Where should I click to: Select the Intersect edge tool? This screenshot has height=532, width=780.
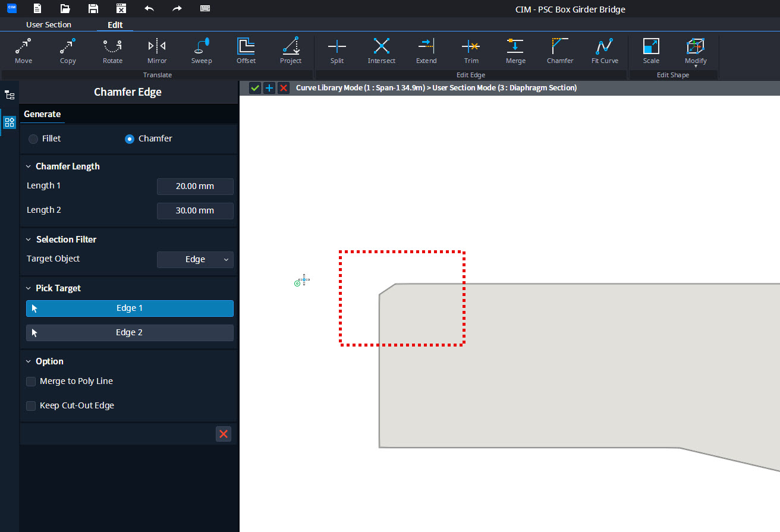coord(381,51)
